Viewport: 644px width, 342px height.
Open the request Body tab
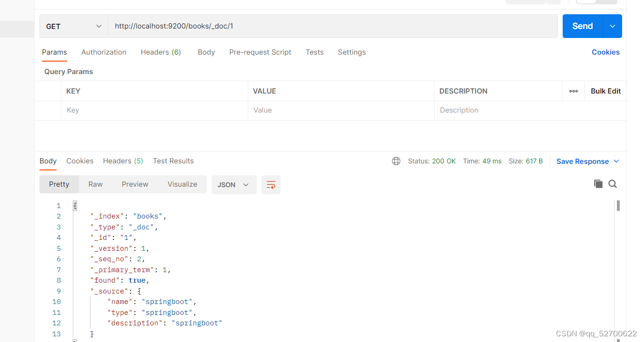pos(206,52)
